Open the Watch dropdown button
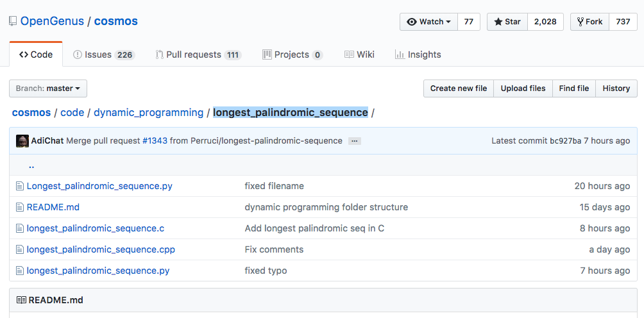This screenshot has height=318, width=644. (428, 22)
